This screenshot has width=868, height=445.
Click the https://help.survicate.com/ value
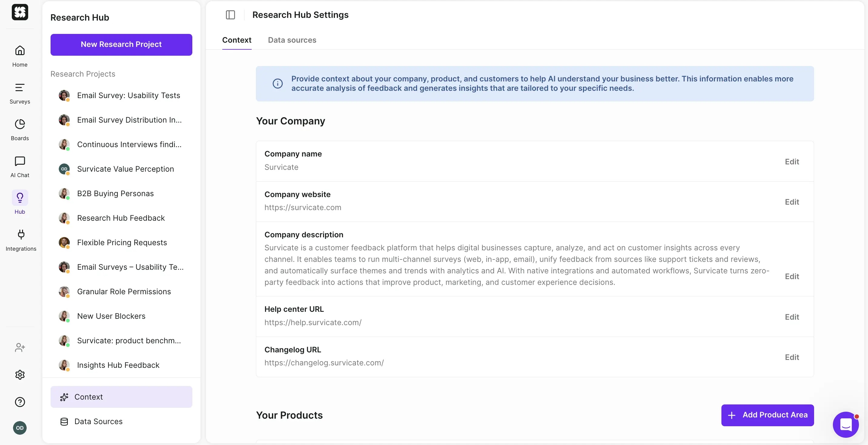click(x=313, y=322)
